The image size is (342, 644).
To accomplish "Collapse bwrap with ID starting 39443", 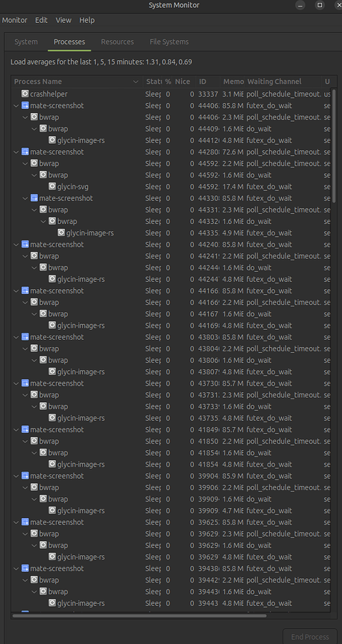I will (x=34, y=592).
